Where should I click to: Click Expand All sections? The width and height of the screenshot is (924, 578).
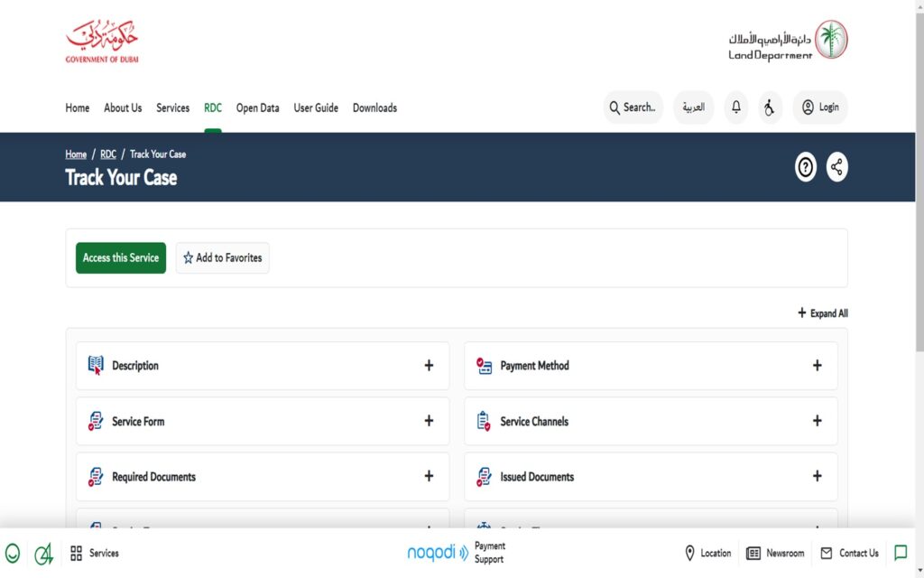tap(822, 313)
